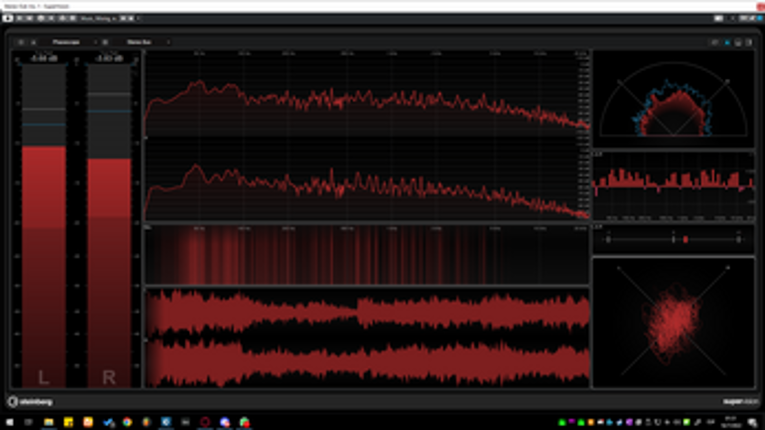Toggle the plug-in bypass power button
This screenshot has height=430, width=765.
(9, 19)
